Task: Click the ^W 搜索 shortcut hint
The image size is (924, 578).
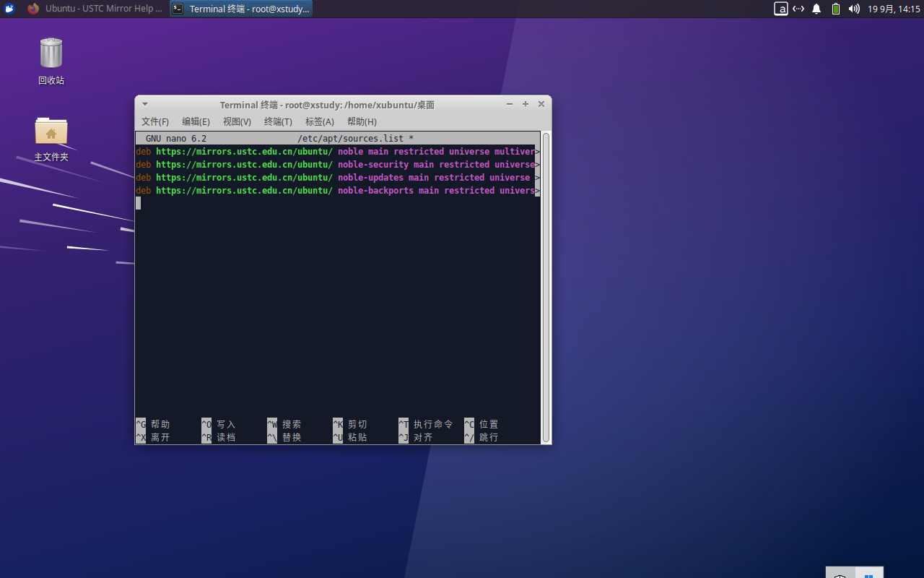Action: [x=284, y=424]
